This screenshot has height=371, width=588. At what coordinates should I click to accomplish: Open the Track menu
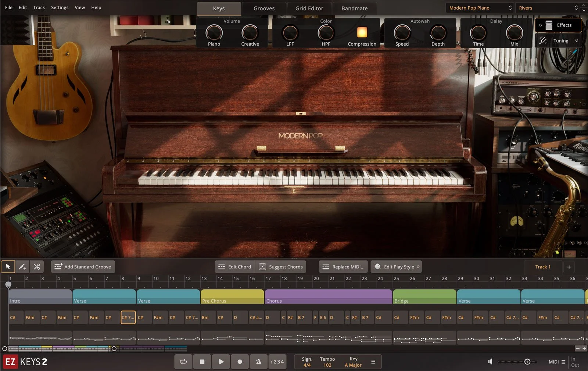[x=39, y=7]
